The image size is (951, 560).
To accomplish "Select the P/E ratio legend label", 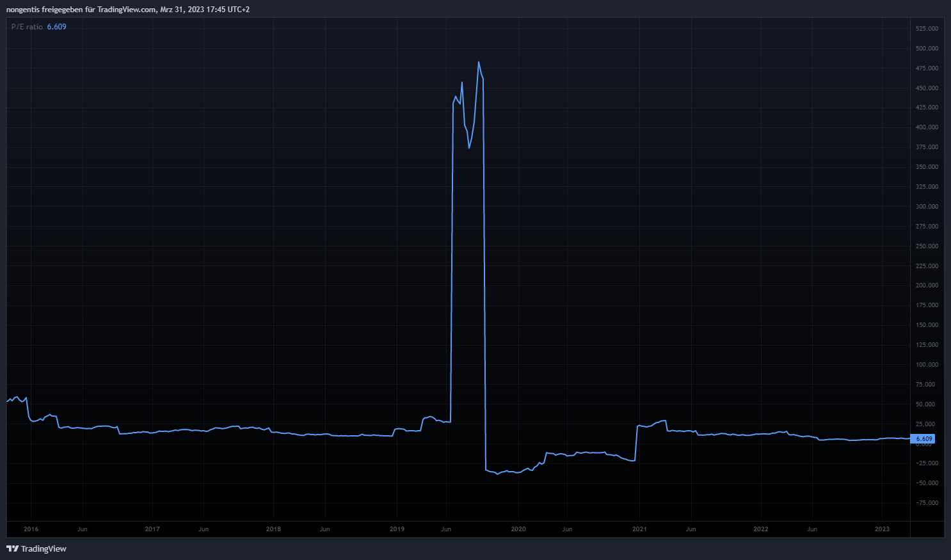I will coord(27,27).
